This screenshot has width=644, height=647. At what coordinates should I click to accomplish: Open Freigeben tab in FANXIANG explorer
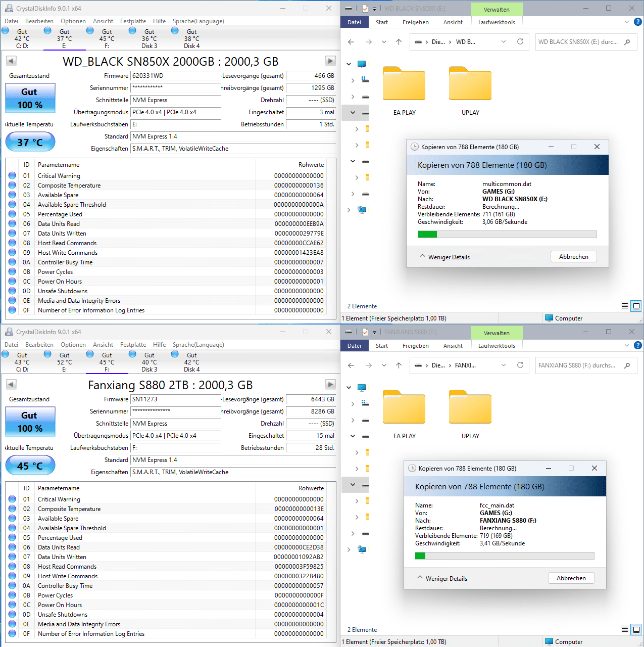click(415, 346)
